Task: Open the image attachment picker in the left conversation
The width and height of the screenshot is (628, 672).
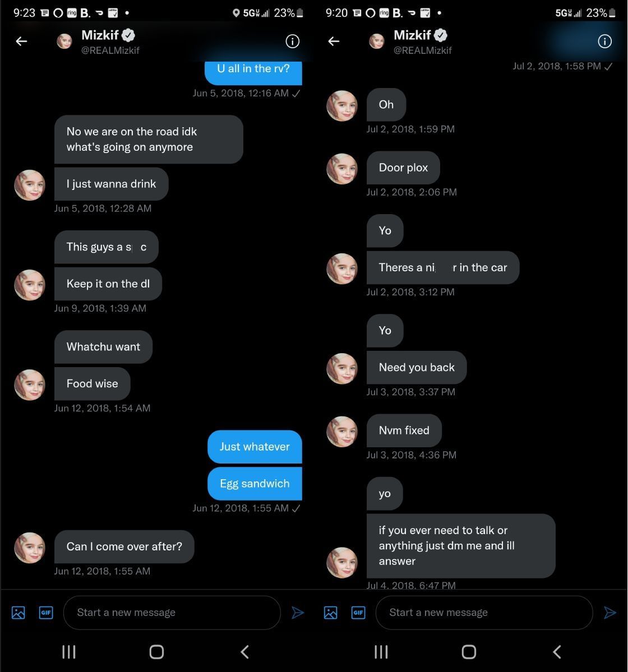Action: 18,613
